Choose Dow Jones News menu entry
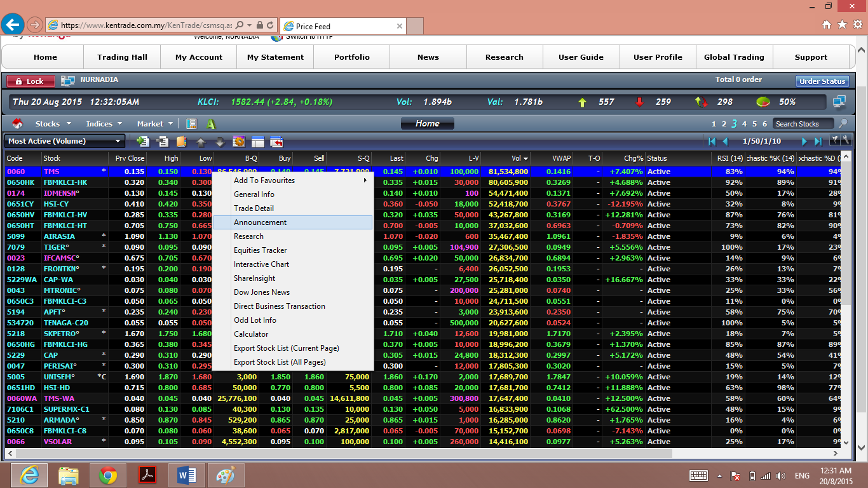The height and width of the screenshot is (488, 868). [x=292, y=292]
